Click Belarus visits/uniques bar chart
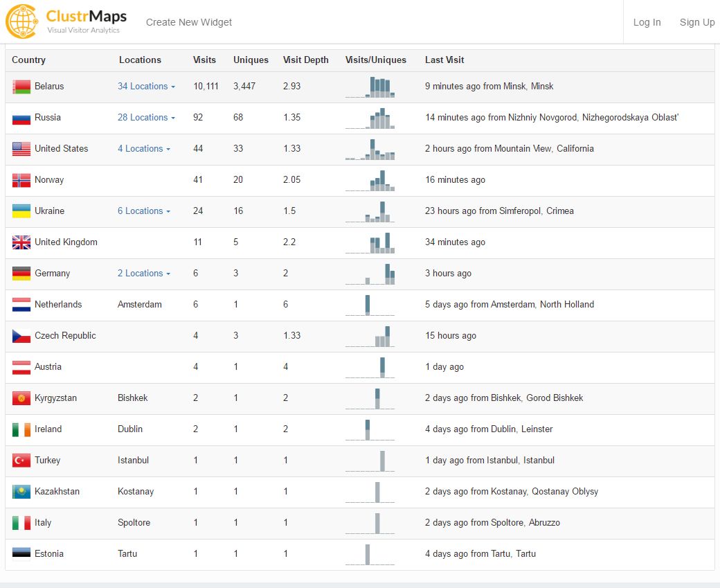 pyautogui.click(x=370, y=87)
